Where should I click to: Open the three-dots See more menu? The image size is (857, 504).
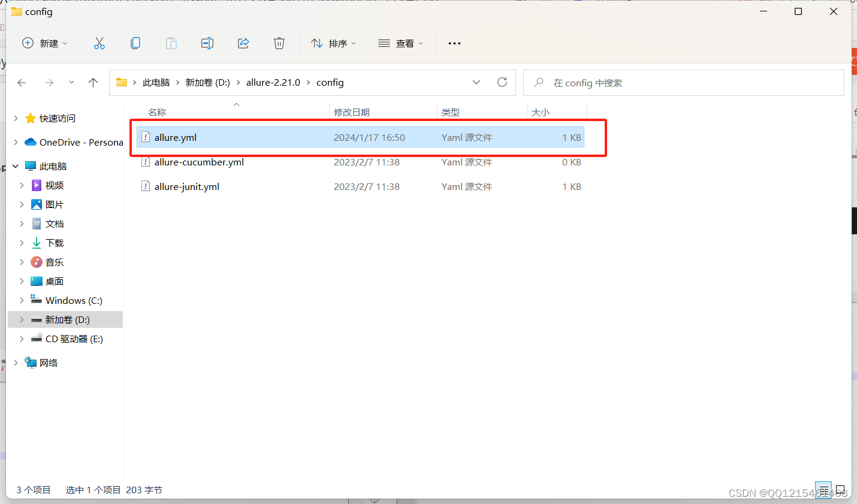click(x=454, y=43)
